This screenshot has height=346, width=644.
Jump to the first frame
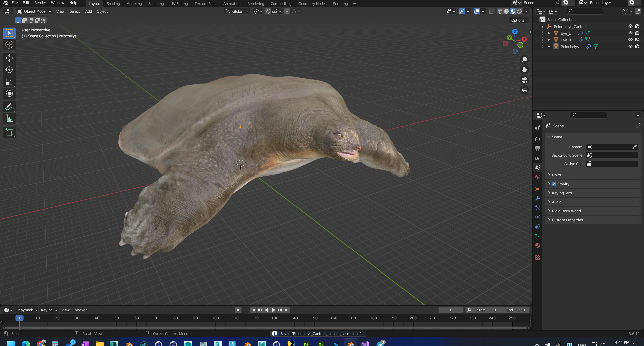[x=253, y=310]
